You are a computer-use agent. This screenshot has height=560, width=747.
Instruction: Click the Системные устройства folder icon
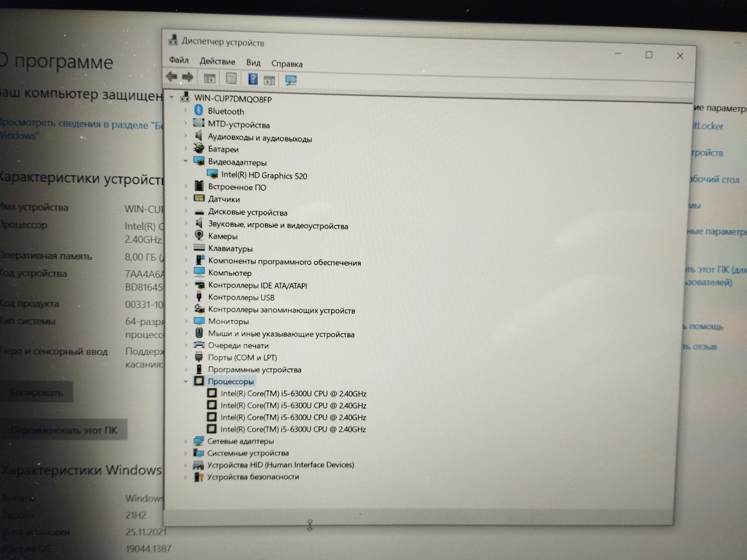pos(199,452)
